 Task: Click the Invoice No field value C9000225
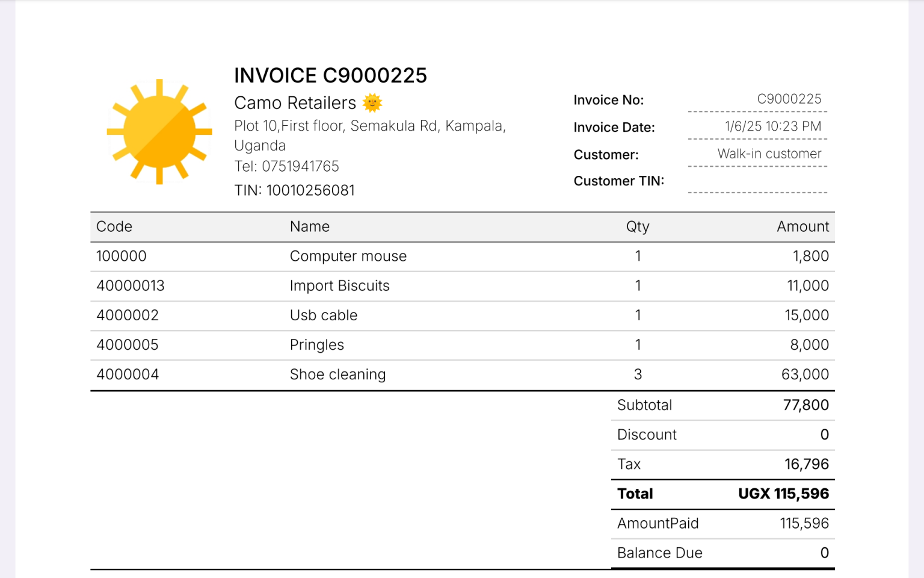pyautogui.click(x=790, y=98)
